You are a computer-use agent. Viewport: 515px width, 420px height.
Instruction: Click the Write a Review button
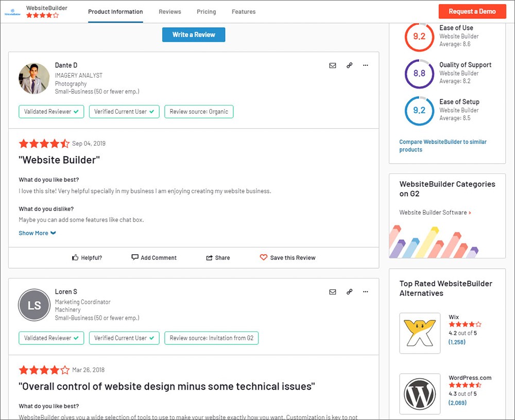[x=194, y=35]
